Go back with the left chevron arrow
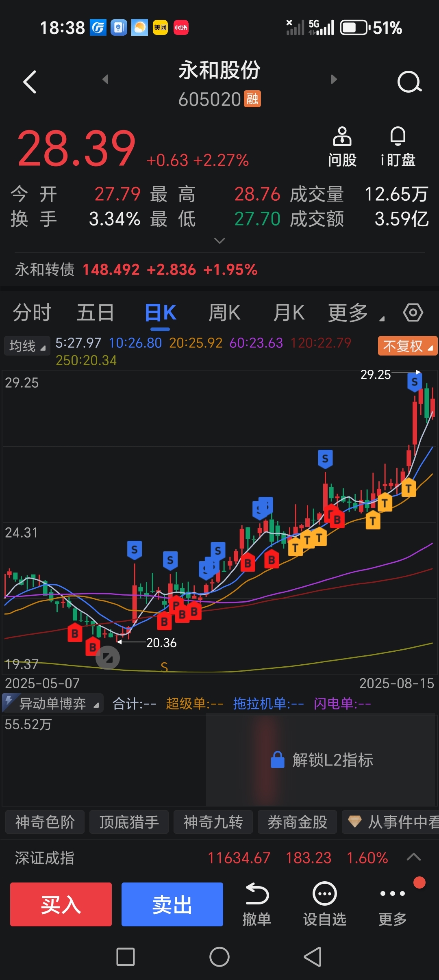This screenshot has width=439, height=980. coord(30,82)
